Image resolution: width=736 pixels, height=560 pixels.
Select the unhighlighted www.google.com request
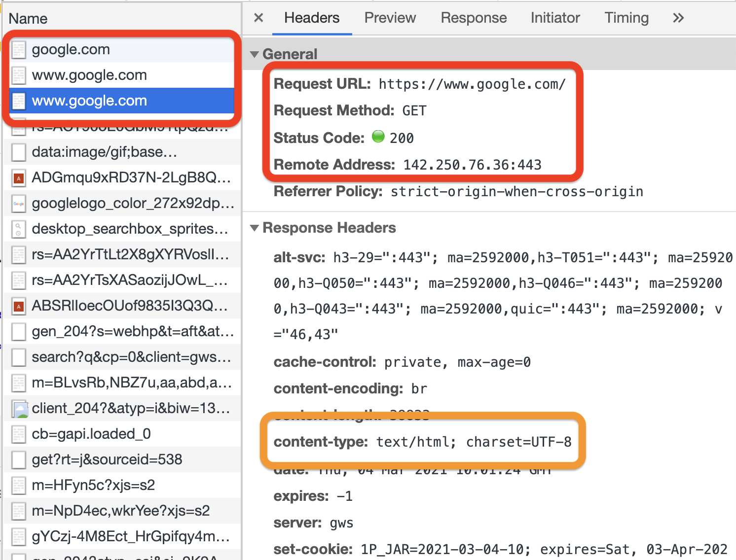click(x=122, y=75)
